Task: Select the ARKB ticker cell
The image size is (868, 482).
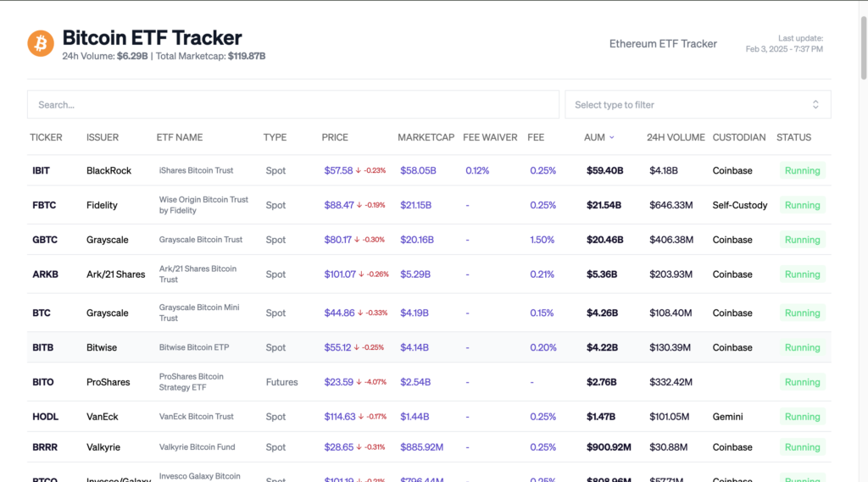Action: 46,274
